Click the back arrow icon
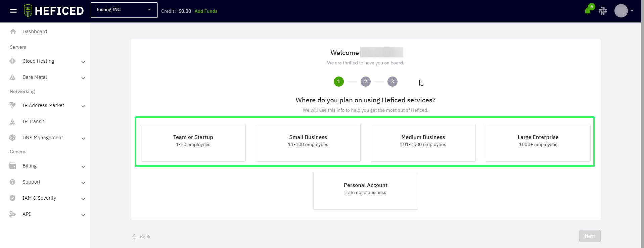The height and width of the screenshot is (248, 644). coord(135,237)
